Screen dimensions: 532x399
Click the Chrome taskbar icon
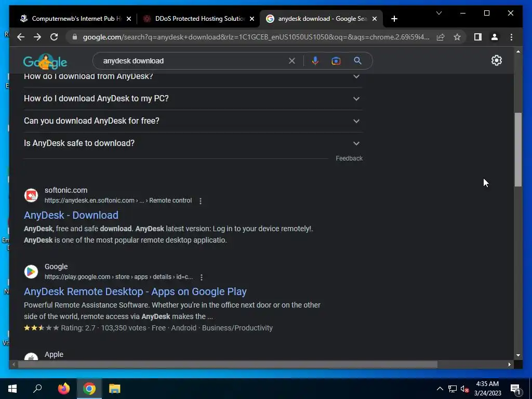point(89,389)
